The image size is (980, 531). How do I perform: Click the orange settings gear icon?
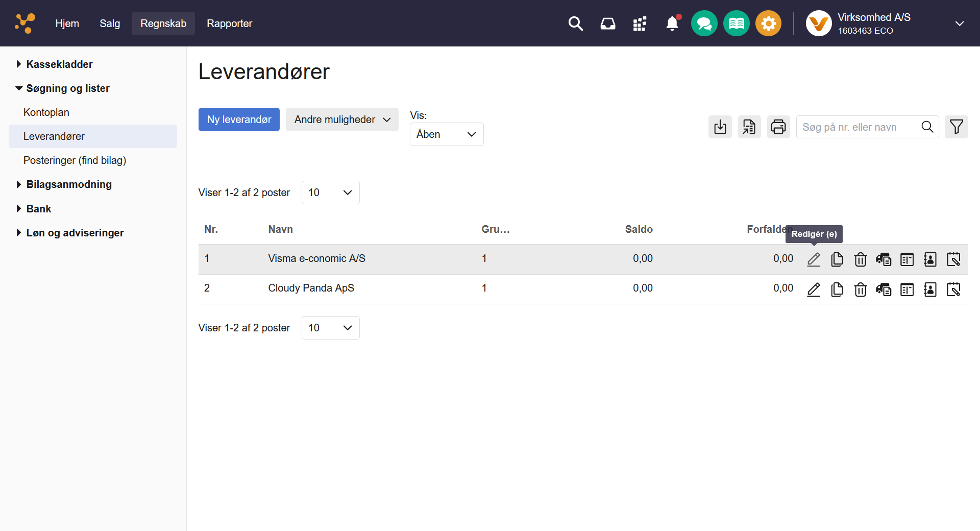click(x=768, y=23)
